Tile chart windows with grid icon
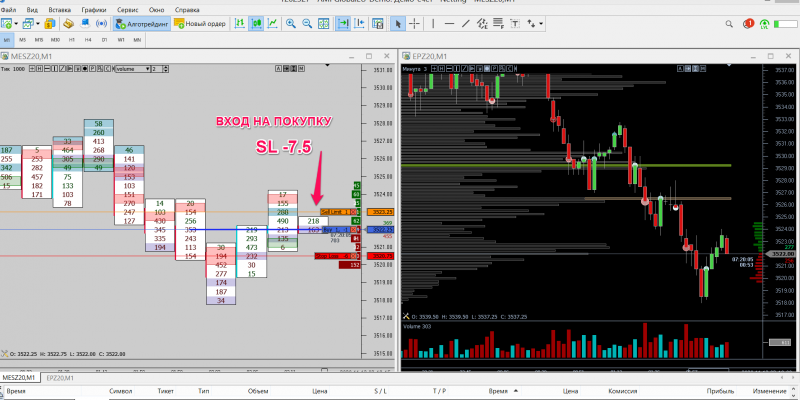Image resolution: width=800 pixels, height=400 pixels. (323, 23)
